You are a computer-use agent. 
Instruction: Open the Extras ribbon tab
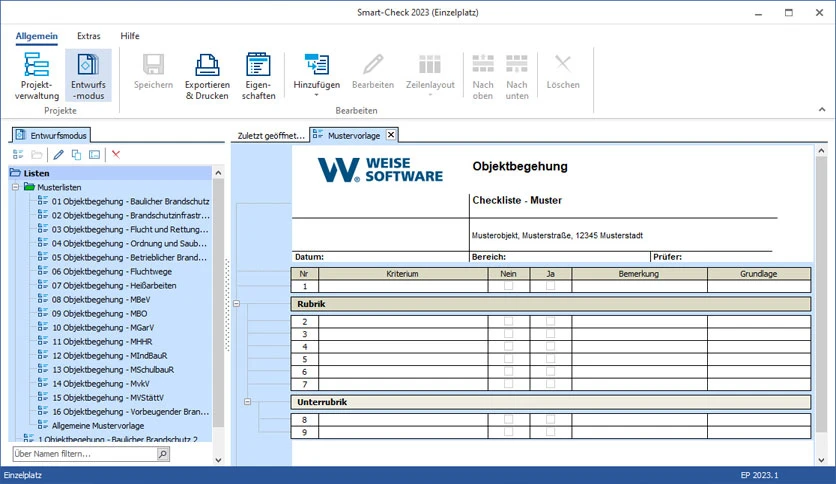89,36
